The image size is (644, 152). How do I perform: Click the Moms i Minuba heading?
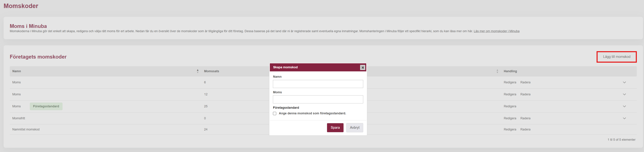click(x=28, y=26)
